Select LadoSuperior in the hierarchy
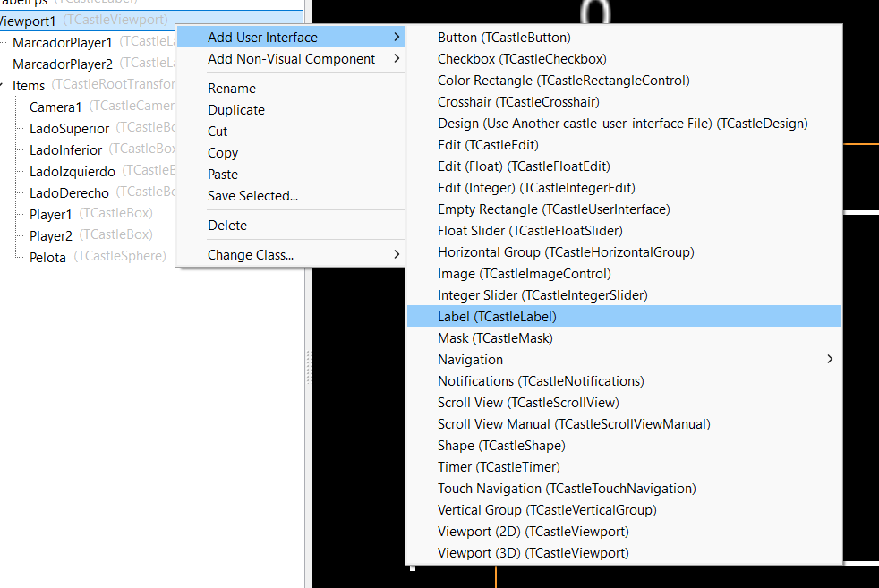This screenshot has width=879, height=588. coord(69,128)
